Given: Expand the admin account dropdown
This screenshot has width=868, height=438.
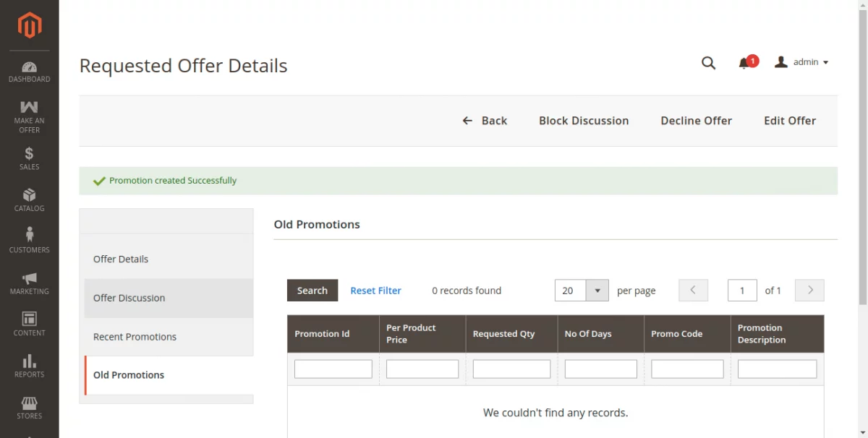Looking at the screenshot, I should (801, 62).
